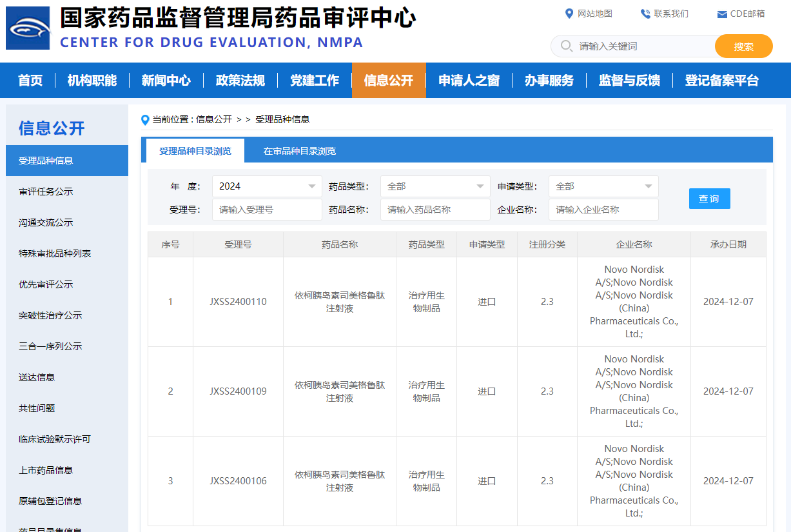
Task: Click acceptance number JXSS2400110
Action: pyautogui.click(x=238, y=302)
